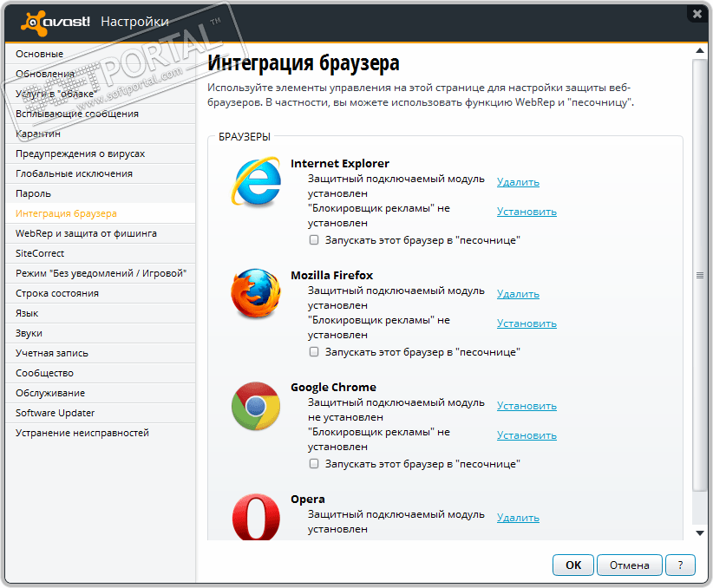Click the scrollbar up arrow
The image size is (713, 588).
pos(700,51)
